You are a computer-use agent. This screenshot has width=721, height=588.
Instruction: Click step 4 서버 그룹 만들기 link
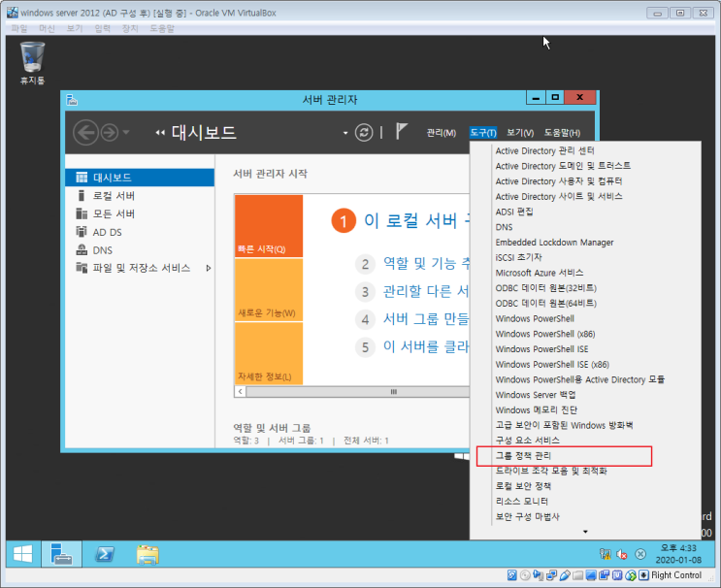point(426,318)
